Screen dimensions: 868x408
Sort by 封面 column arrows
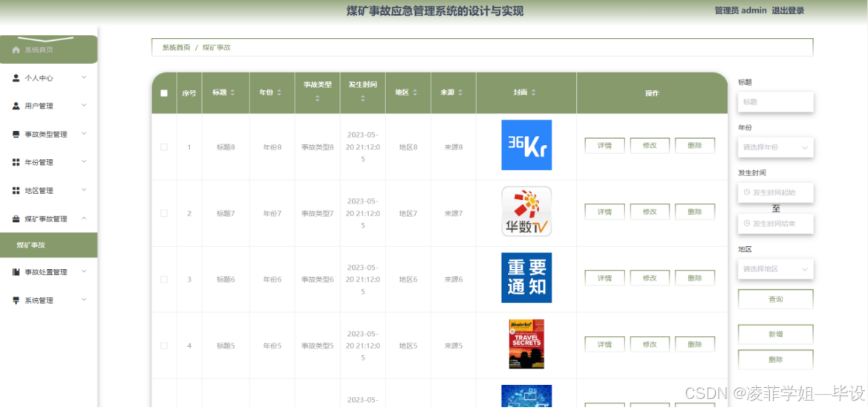(x=534, y=93)
